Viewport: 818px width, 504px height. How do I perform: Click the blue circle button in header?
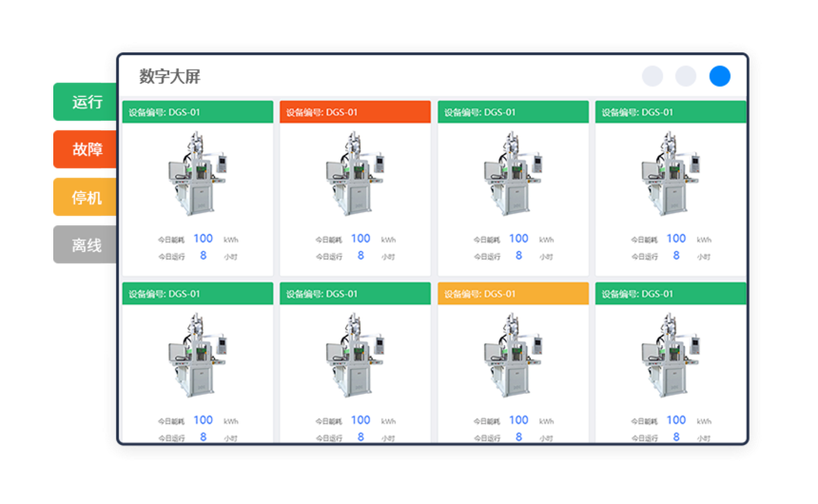pos(719,76)
